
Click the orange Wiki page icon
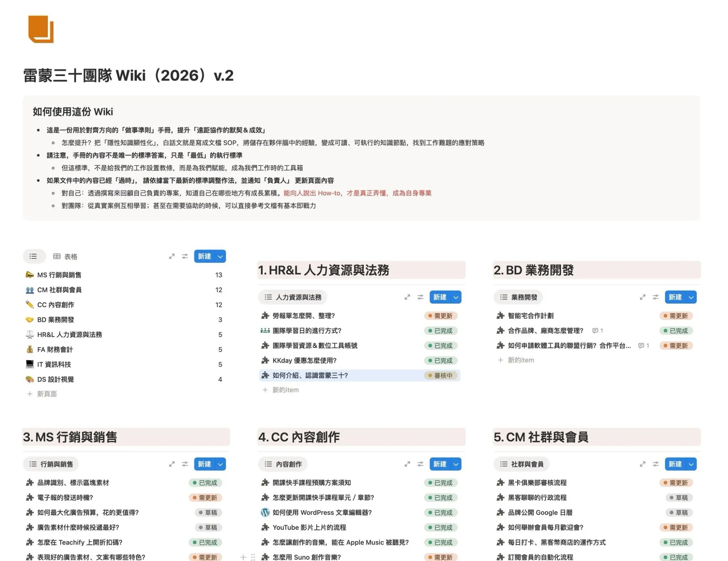pos(41,29)
